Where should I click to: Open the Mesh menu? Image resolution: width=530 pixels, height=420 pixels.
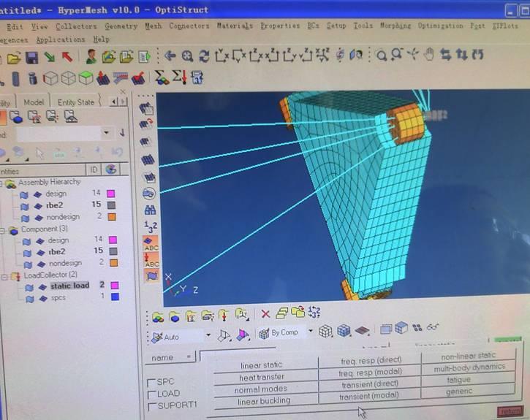coord(153,26)
